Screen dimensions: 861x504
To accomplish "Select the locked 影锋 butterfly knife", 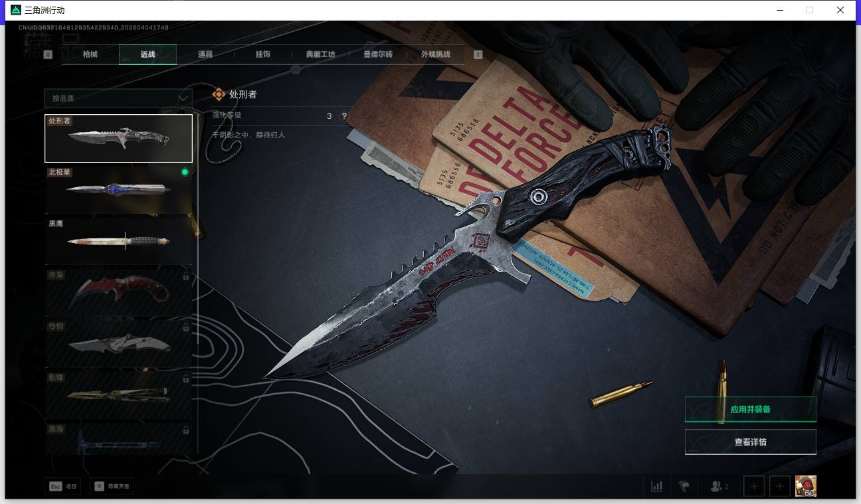I will point(118,394).
